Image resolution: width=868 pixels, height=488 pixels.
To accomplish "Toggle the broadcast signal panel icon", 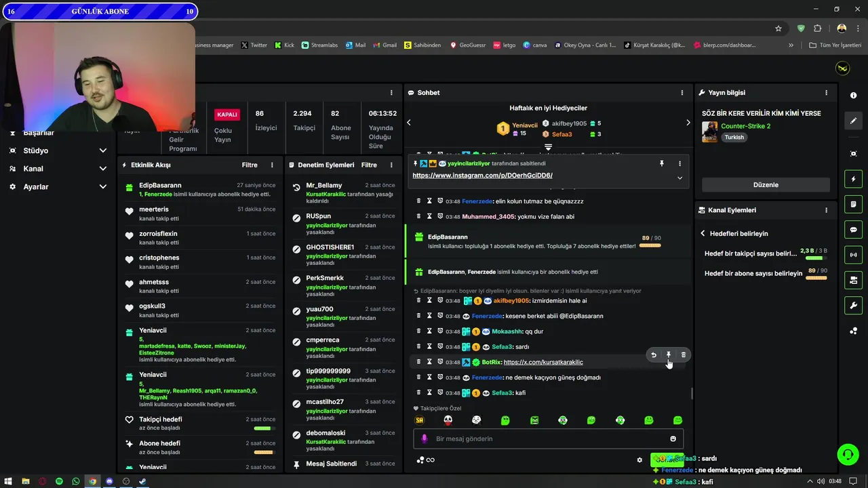I will click(853, 255).
